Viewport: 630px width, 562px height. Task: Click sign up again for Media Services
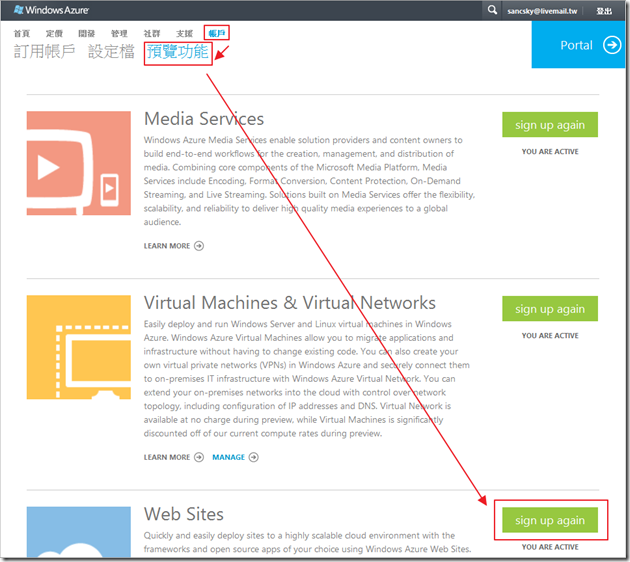point(550,125)
